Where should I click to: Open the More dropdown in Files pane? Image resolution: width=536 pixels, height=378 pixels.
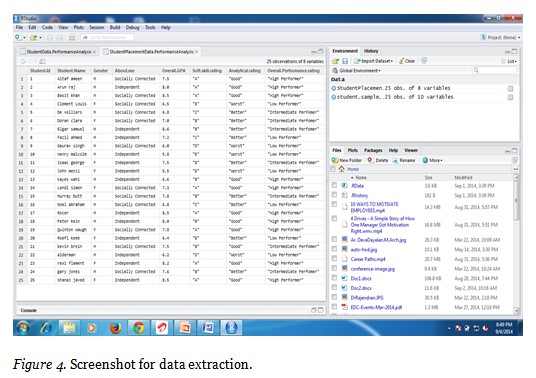tap(433, 160)
